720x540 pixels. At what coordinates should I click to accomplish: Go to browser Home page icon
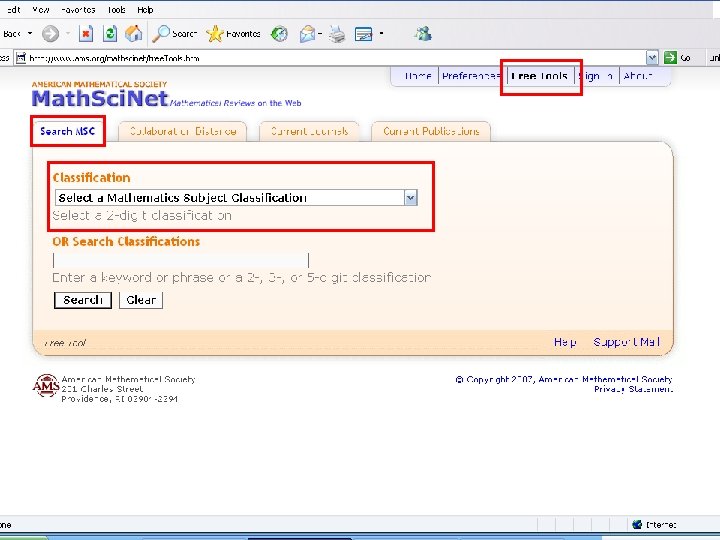(134, 34)
